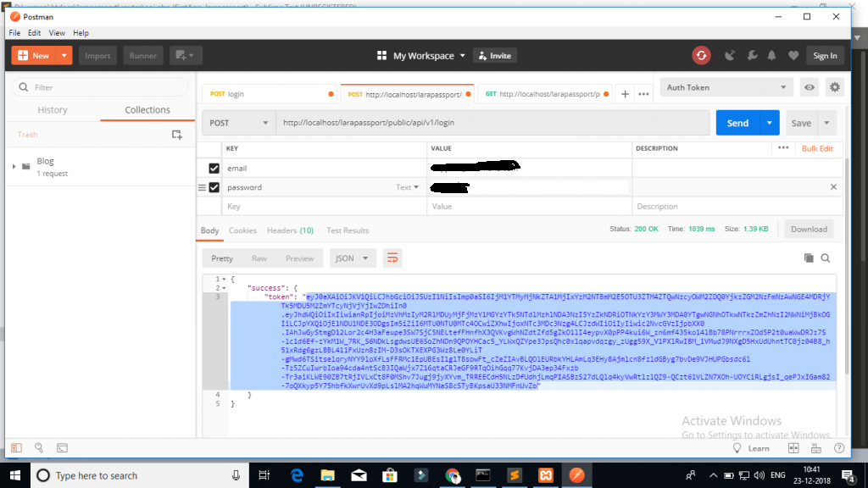Switch to the History tab
The image size is (868, 488).
tap(53, 110)
